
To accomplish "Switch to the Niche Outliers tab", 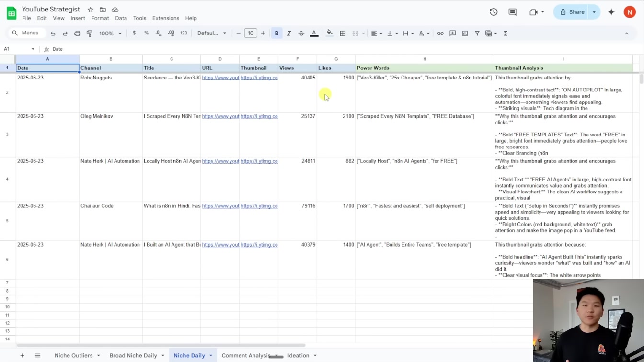I will (x=74, y=355).
